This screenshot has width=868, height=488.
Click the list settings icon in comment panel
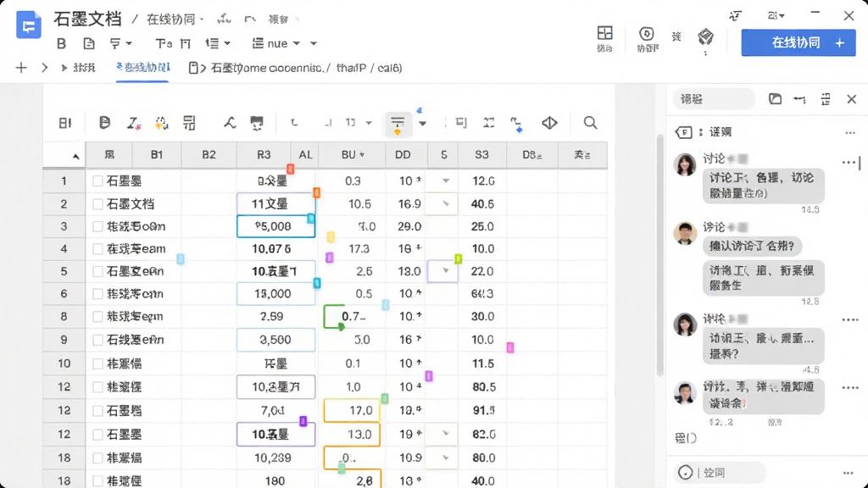826,99
